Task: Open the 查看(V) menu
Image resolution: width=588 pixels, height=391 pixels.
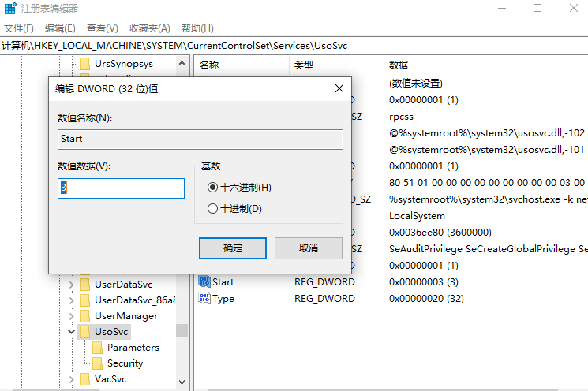Action: (x=103, y=28)
